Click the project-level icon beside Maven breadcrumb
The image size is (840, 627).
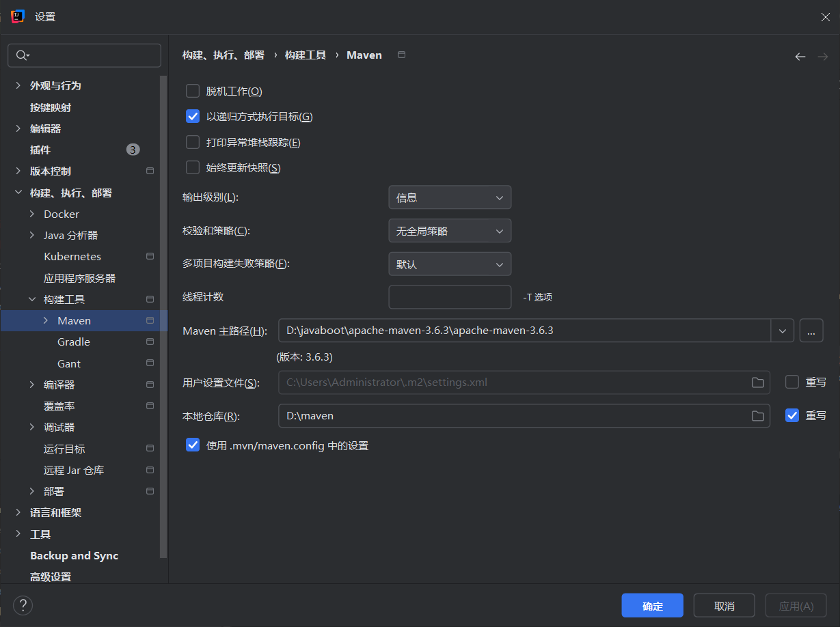pyautogui.click(x=402, y=55)
